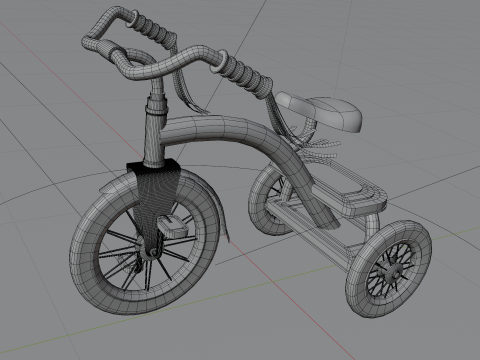
Task: Select the topmost ribbed handlebar grip
Action: [152, 29]
